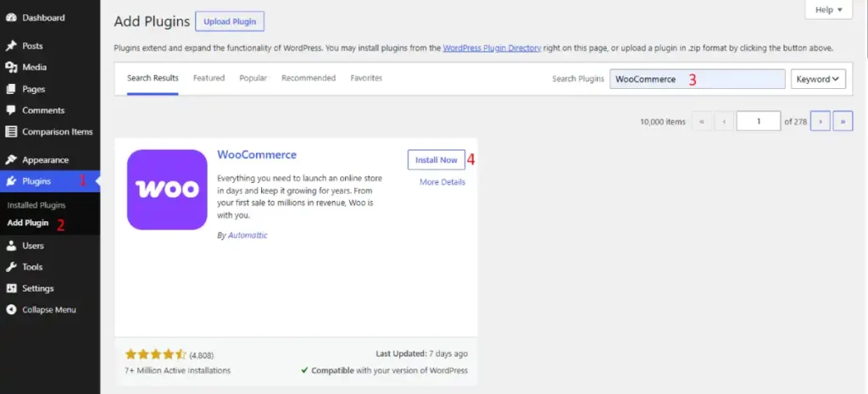
Task: Select the Plugins menu item
Action: click(x=50, y=181)
